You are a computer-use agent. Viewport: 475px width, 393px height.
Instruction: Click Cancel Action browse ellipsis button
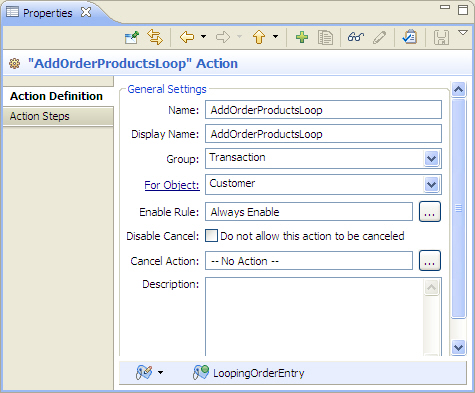[430, 260]
